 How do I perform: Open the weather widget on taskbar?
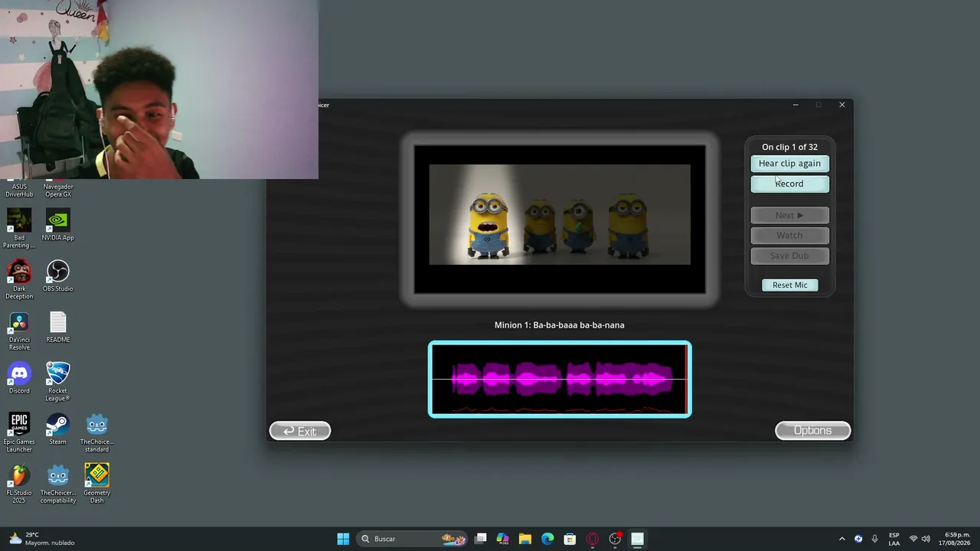click(x=41, y=539)
